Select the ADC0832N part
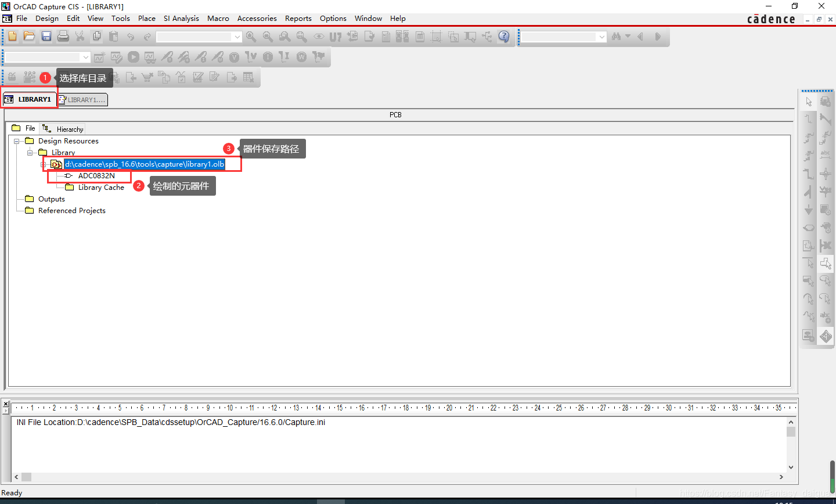This screenshot has height=504, width=836. tap(96, 176)
